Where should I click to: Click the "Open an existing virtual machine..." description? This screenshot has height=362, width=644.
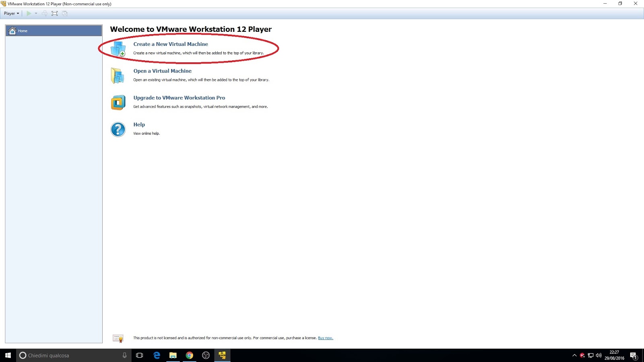click(x=201, y=80)
